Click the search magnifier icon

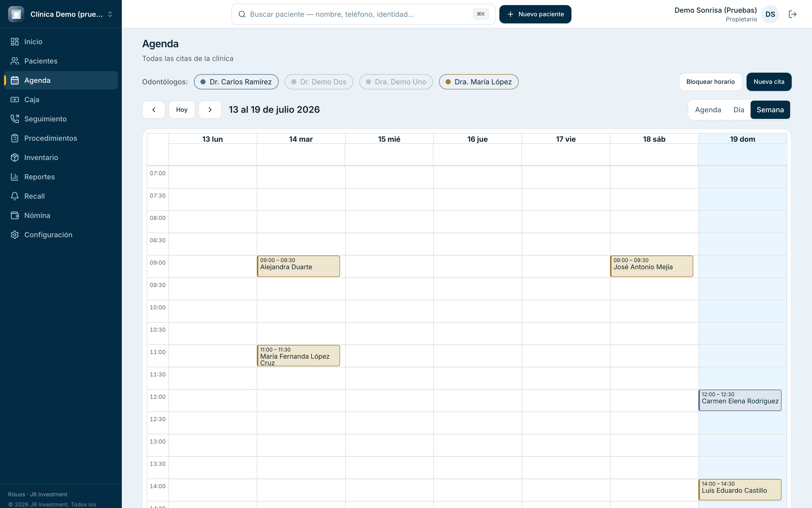[x=242, y=14]
